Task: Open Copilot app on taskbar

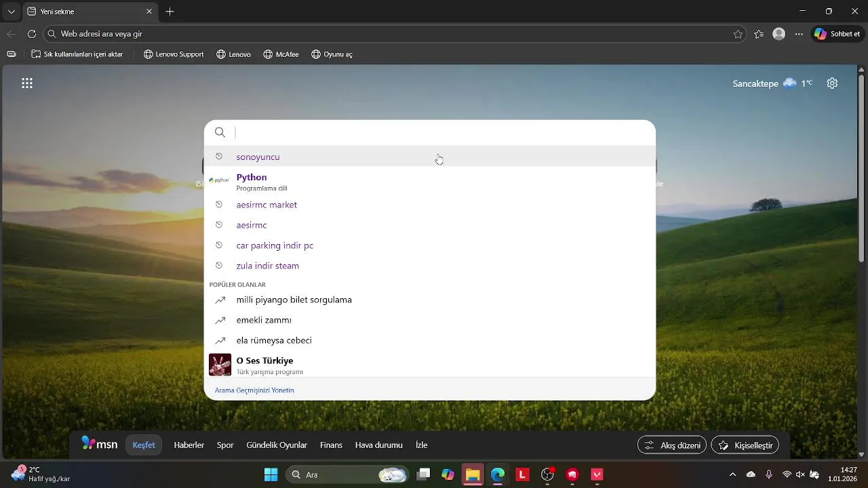Action: click(x=448, y=474)
